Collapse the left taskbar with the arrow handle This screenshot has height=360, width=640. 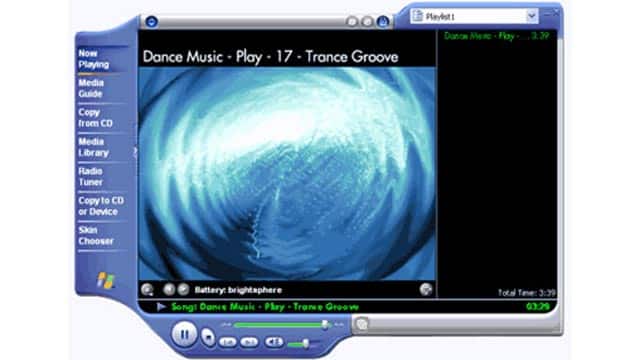click(x=135, y=152)
